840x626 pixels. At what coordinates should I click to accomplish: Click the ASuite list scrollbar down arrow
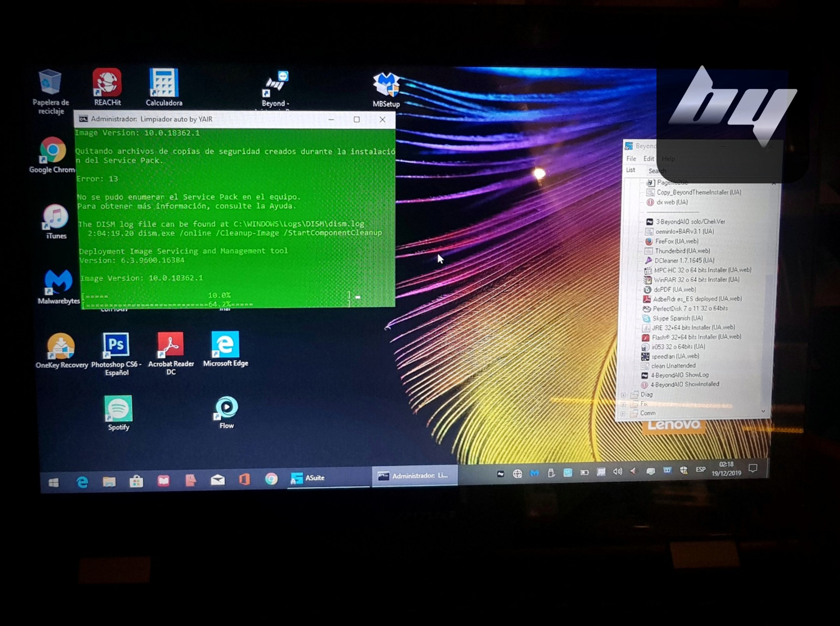[764, 411]
